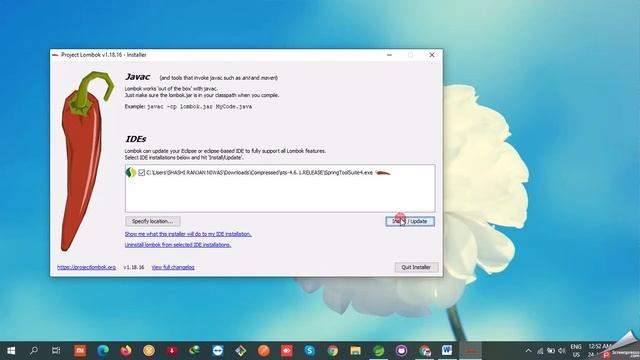Open the diamond-shaped Git taskbar icon
This screenshot has height=360, width=640.
[x=241, y=351]
